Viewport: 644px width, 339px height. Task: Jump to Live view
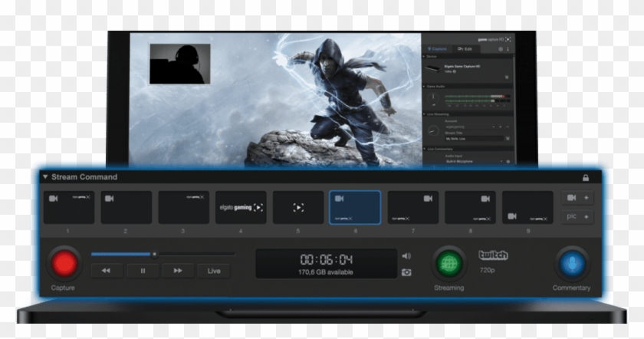point(214,271)
